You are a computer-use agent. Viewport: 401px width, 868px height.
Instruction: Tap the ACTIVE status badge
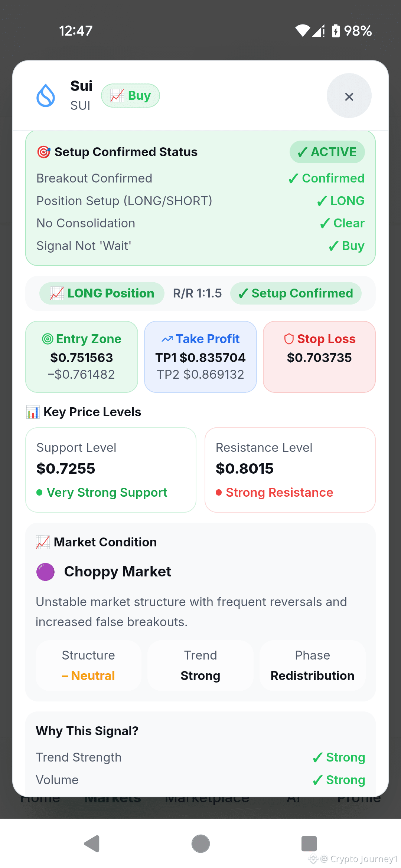click(327, 152)
